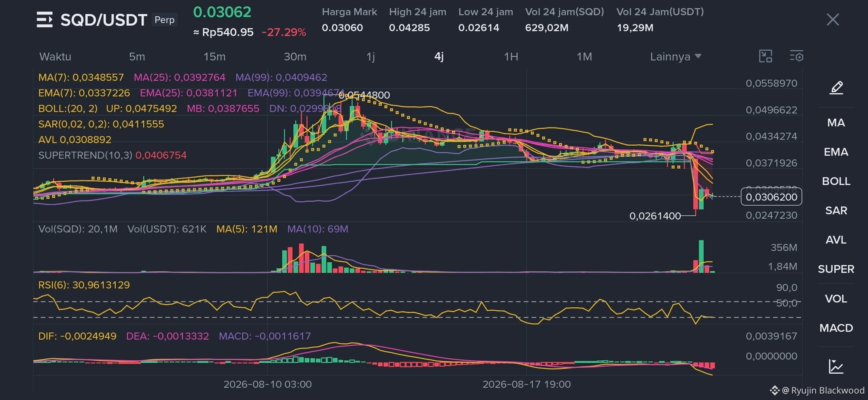Viewport: 868px width, 400px height.
Task: Switch to the 1H timeframe
Action: tap(511, 57)
